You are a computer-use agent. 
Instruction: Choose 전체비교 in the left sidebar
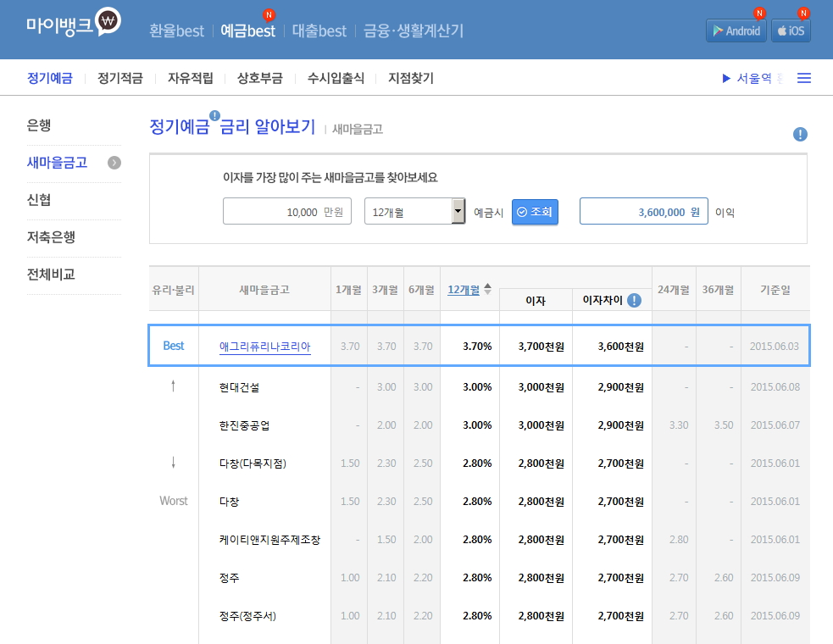coord(51,275)
